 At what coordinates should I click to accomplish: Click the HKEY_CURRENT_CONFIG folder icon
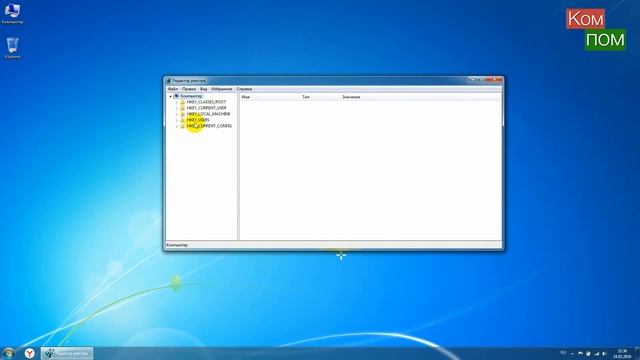(x=182, y=126)
